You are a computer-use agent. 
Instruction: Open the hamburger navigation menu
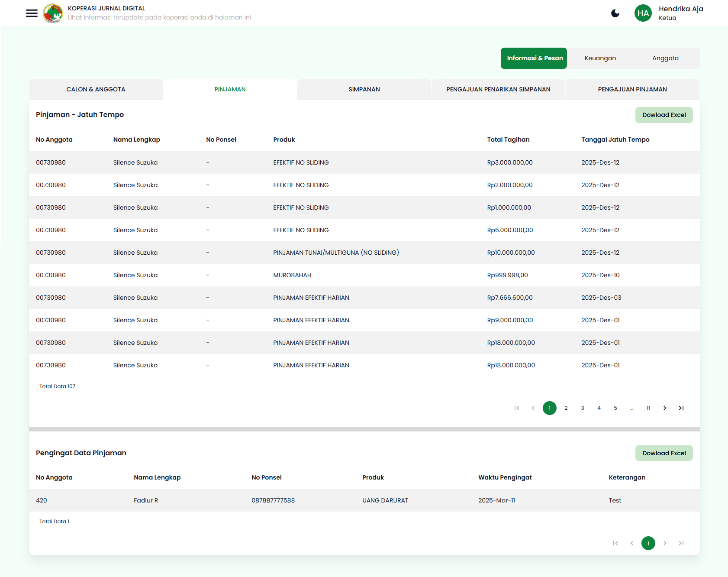[x=32, y=13]
